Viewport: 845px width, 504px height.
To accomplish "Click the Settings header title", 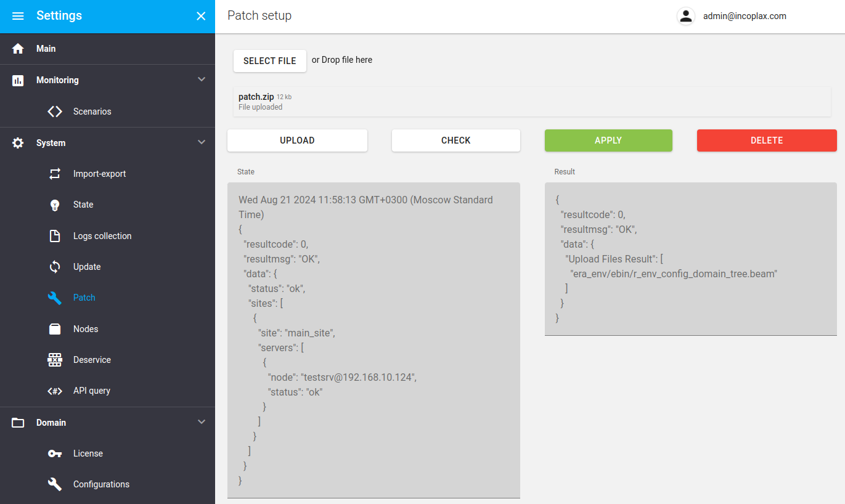I will pyautogui.click(x=59, y=16).
